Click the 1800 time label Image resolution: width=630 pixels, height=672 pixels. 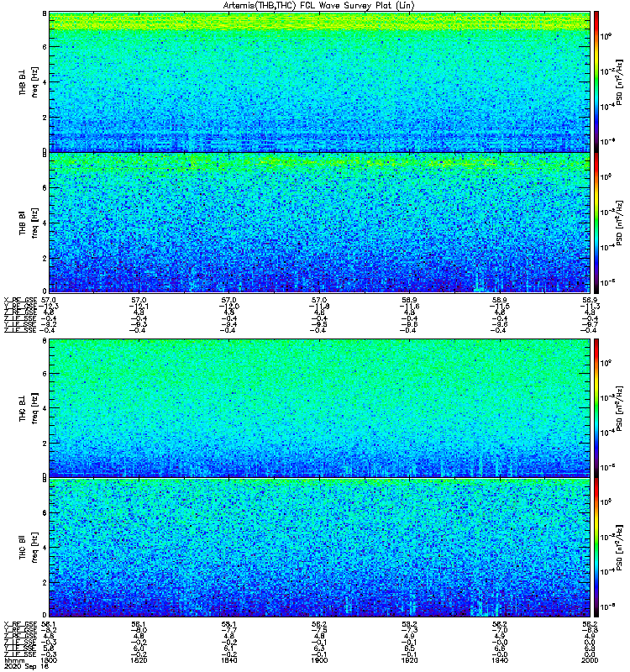(x=49, y=660)
